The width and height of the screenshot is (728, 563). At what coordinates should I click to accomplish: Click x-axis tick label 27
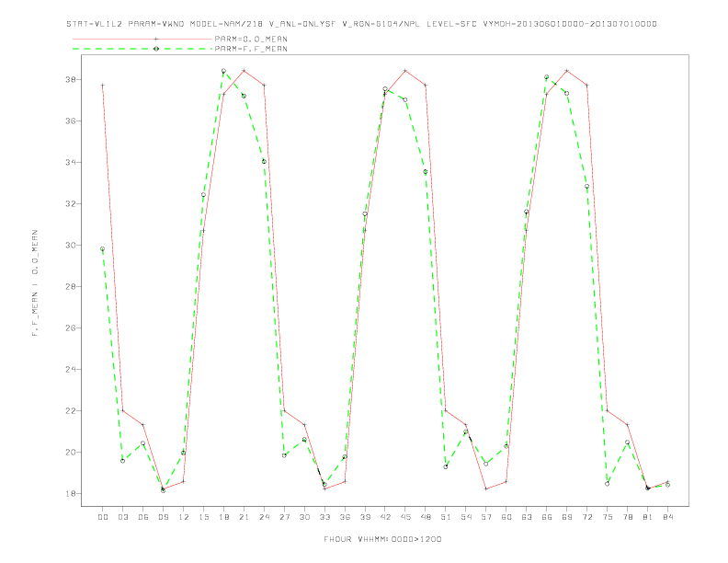pyautogui.click(x=284, y=517)
